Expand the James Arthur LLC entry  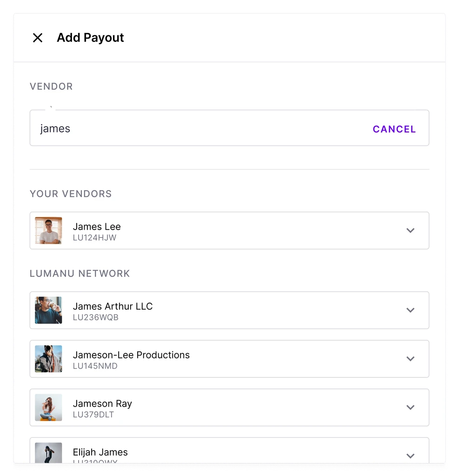[x=411, y=310]
